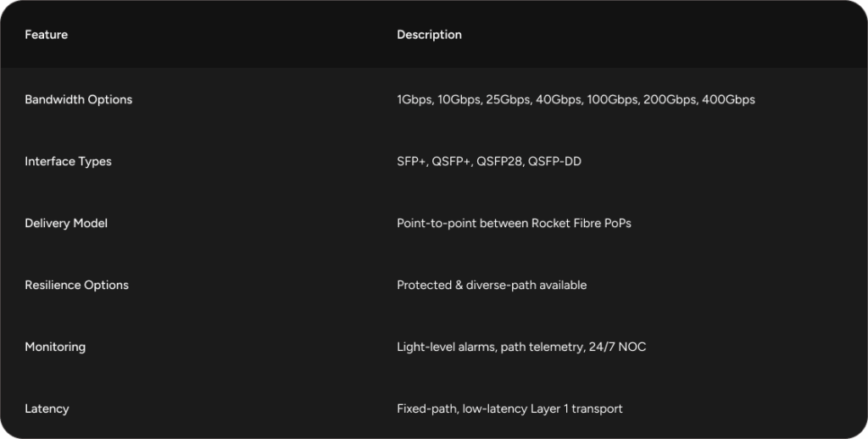Click the 1Gbps bandwidth value

click(x=414, y=99)
